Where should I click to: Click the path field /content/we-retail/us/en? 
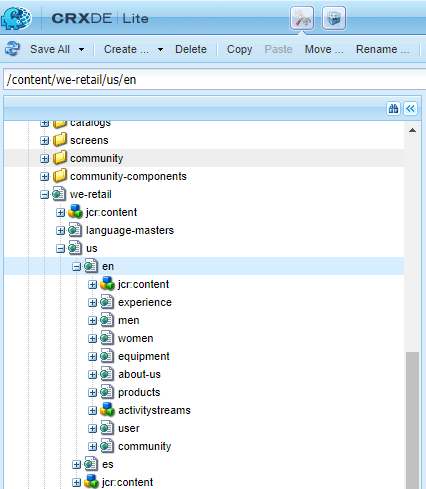[x=215, y=80]
